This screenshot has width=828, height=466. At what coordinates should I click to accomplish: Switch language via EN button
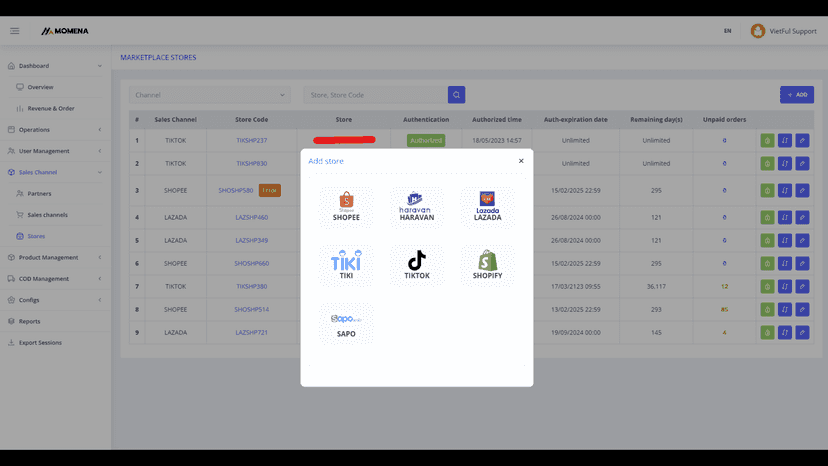coord(727,31)
